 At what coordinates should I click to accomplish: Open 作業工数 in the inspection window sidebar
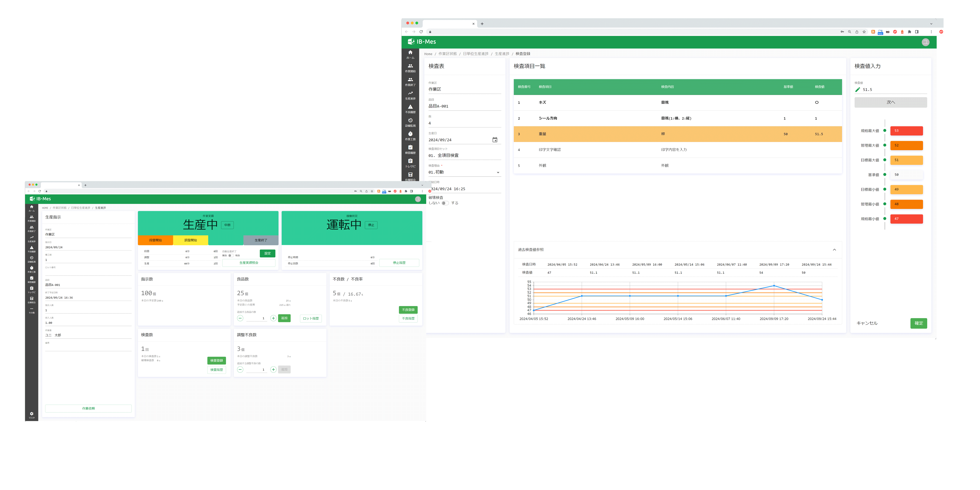coord(410,136)
